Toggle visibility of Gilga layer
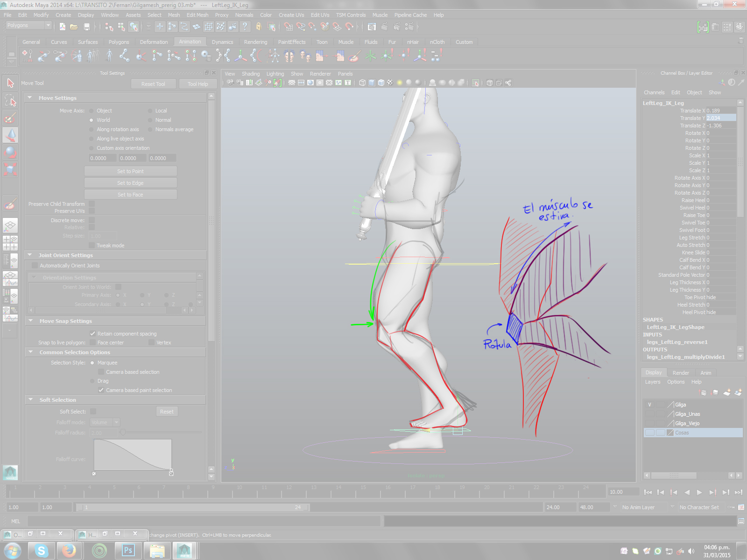 pyautogui.click(x=649, y=405)
